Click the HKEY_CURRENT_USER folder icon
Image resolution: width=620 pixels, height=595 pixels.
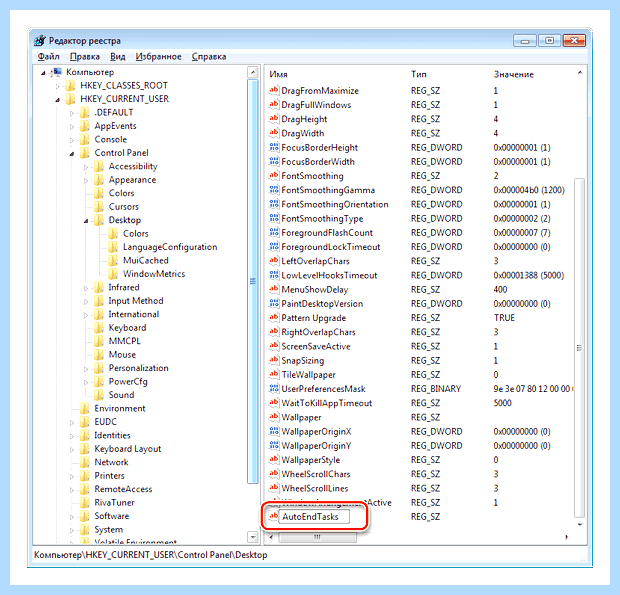[70, 99]
